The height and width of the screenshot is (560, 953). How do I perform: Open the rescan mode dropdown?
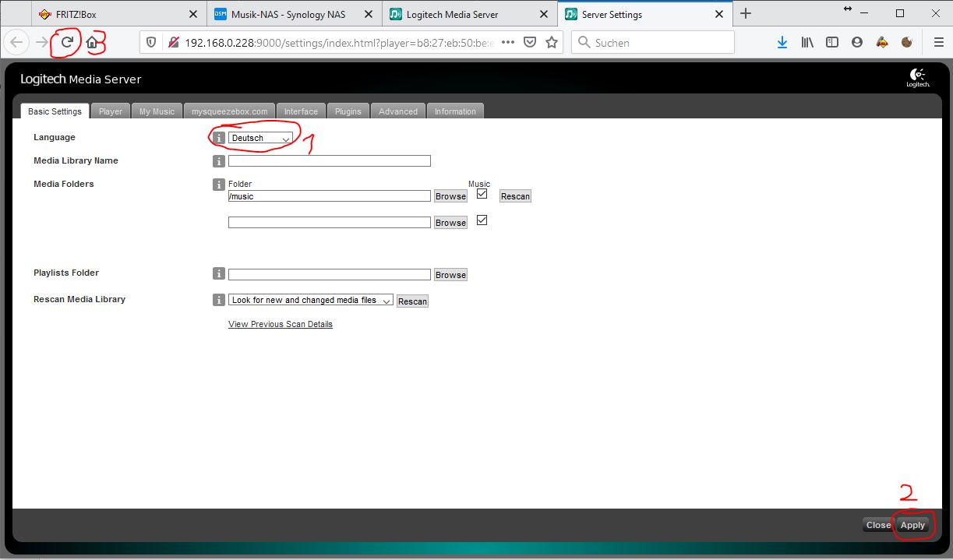tap(311, 300)
